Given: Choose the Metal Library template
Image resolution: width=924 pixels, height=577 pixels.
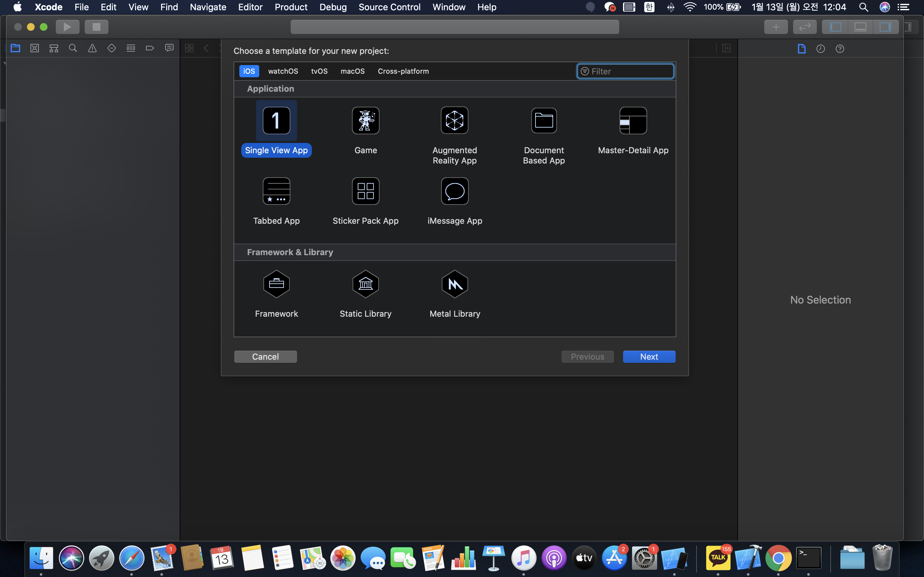Looking at the screenshot, I should pos(454,284).
